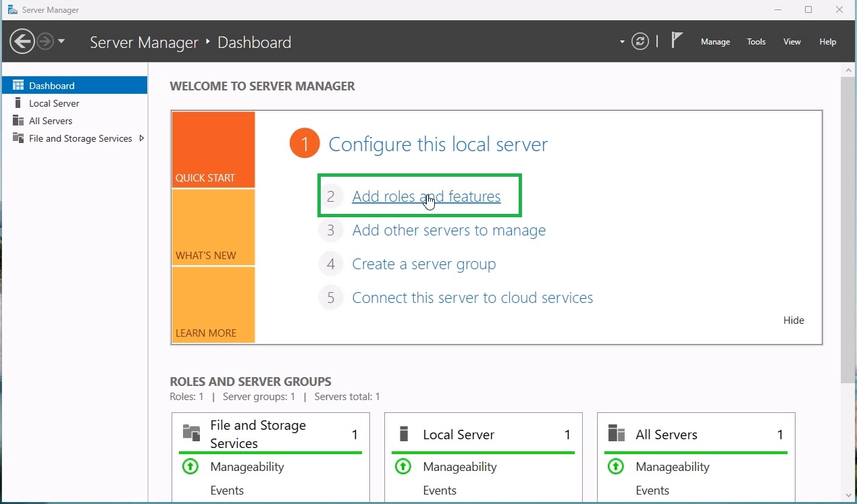Image resolution: width=857 pixels, height=504 pixels.
Task: Click the scrollbar up arrow
Action: tap(848, 69)
